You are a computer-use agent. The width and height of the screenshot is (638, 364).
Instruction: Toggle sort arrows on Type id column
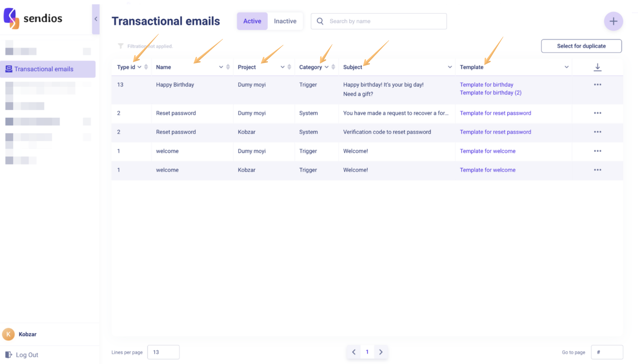pos(146,67)
